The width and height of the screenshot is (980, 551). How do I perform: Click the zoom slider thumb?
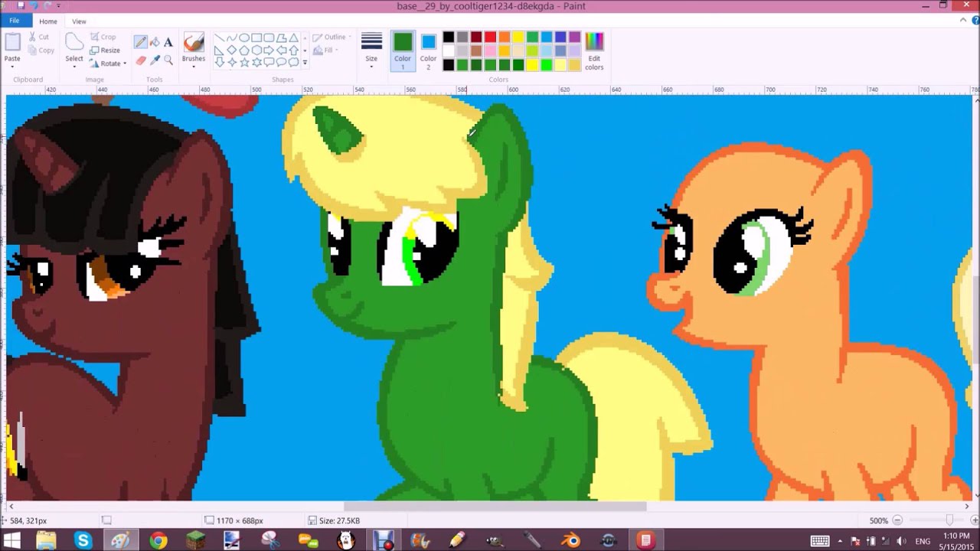950,520
